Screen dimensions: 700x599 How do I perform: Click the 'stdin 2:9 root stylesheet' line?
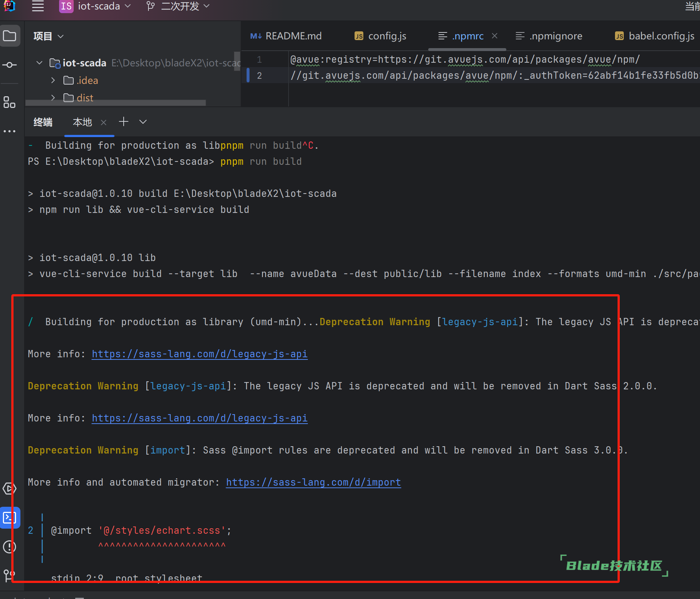(x=127, y=578)
